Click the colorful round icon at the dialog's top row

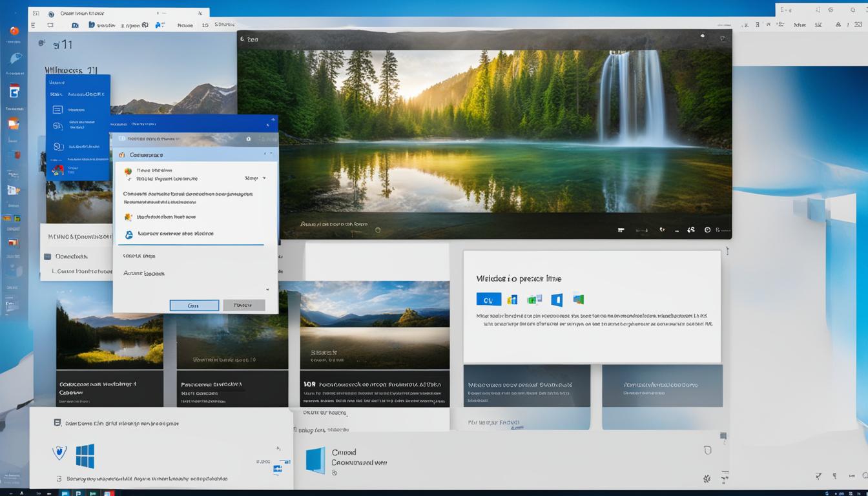pyautogui.click(x=128, y=172)
